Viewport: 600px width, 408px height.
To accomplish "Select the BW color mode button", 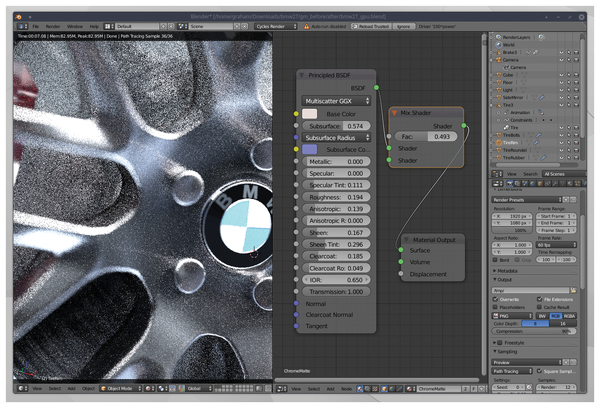I will coord(543,316).
